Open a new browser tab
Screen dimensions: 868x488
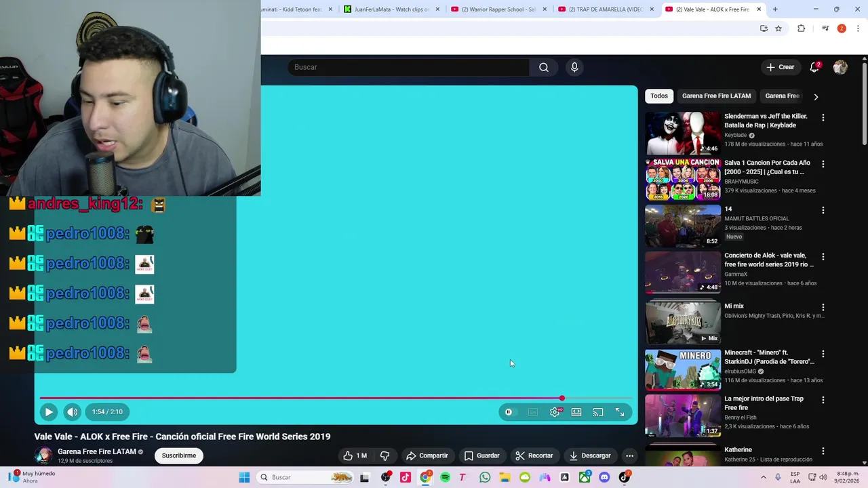(775, 9)
